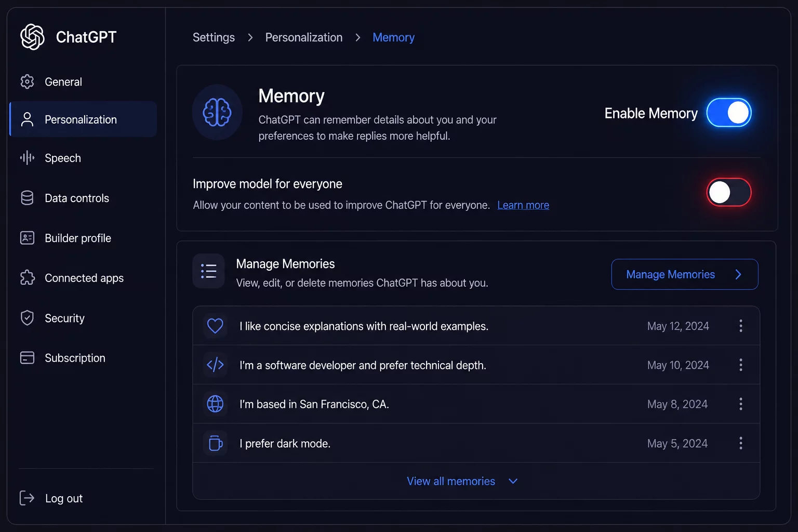This screenshot has height=532, width=798.
Task: Click the Data controls database icon
Action: [x=27, y=198]
